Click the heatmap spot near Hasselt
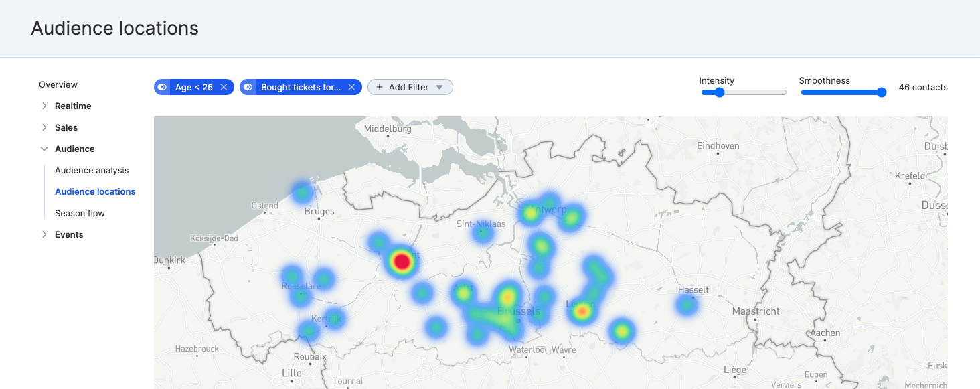Screen dimensions: 980x389 pyautogui.click(x=687, y=305)
